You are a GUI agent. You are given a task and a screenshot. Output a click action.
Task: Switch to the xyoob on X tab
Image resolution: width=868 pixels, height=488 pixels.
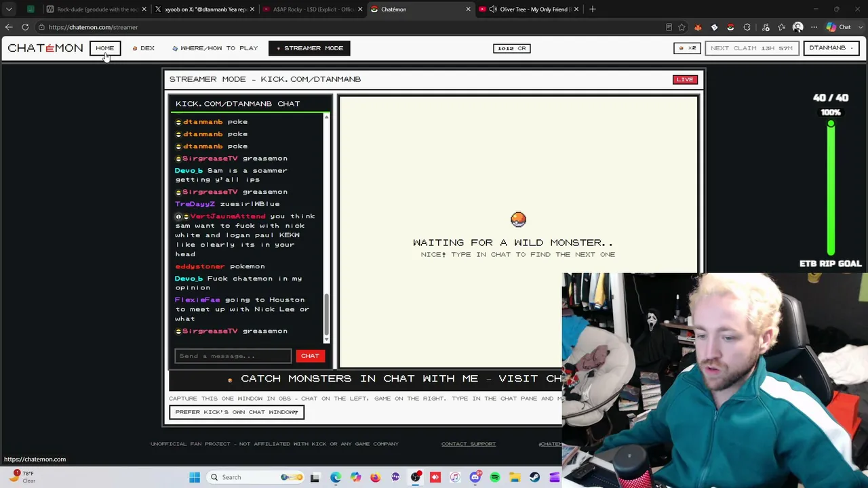205,9
